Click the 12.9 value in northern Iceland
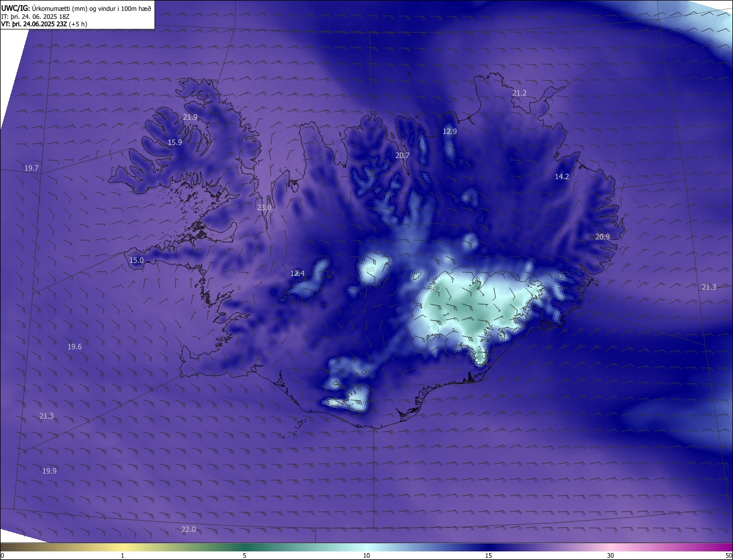Screen dimensions: 733x560 click(450, 131)
